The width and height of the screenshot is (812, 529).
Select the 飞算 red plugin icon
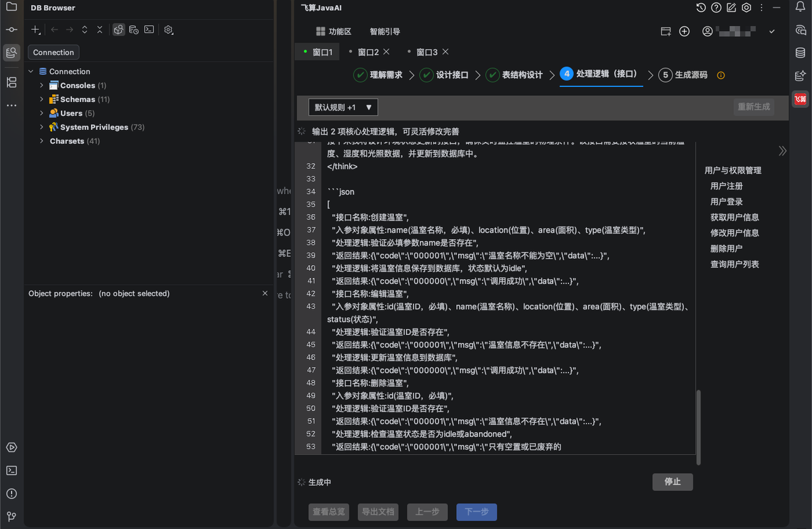coord(801,98)
